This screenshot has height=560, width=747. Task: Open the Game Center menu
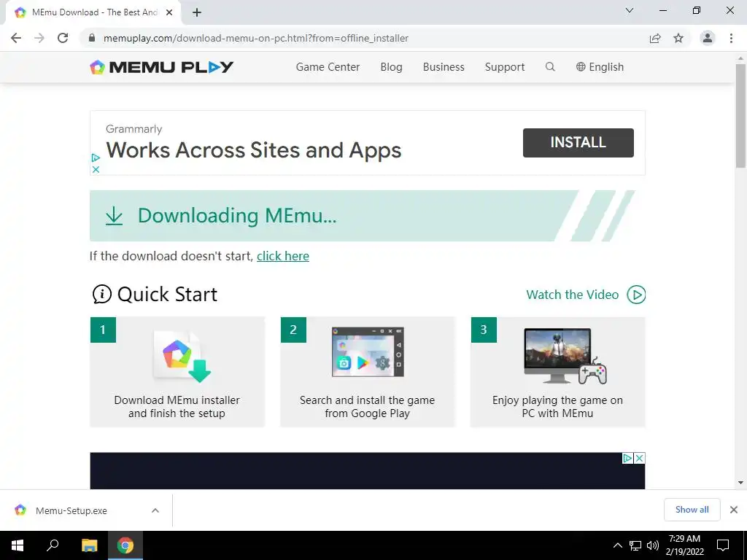click(328, 66)
